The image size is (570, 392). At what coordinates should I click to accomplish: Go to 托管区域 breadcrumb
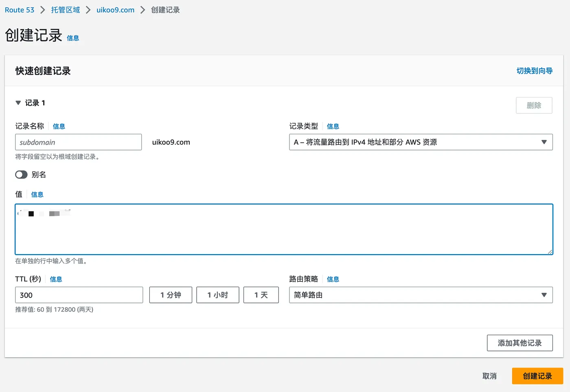pos(66,10)
